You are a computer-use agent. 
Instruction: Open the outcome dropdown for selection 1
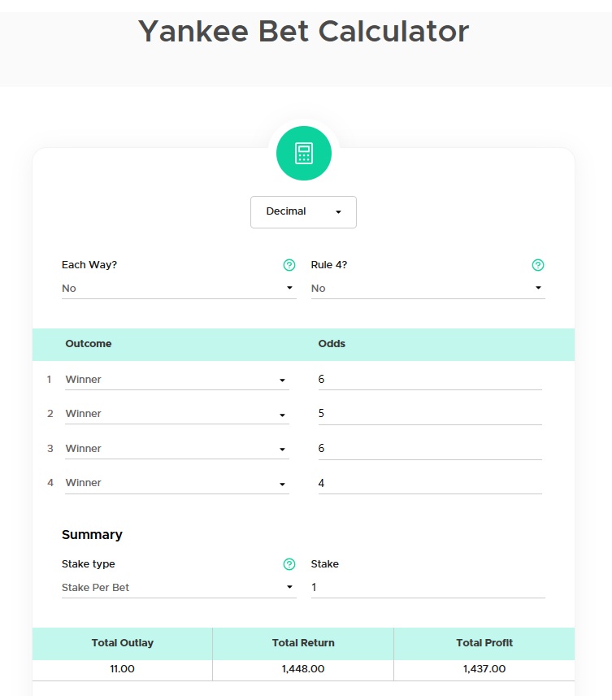point(176,380)
